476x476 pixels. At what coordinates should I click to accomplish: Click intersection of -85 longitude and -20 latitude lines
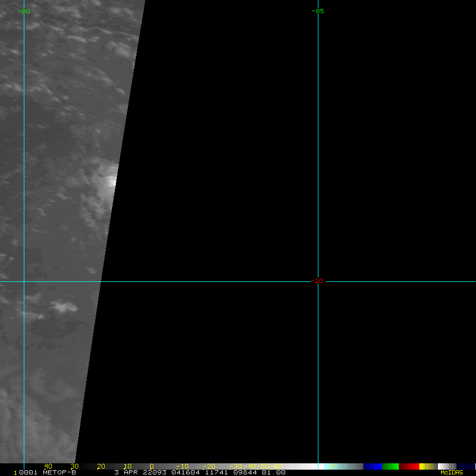click(x=318, y=281)
